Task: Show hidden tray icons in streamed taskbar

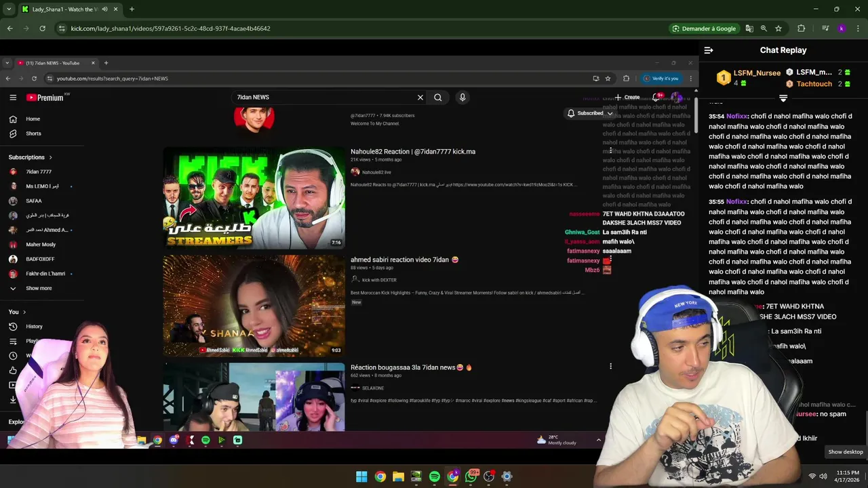Action: point(598,440)
